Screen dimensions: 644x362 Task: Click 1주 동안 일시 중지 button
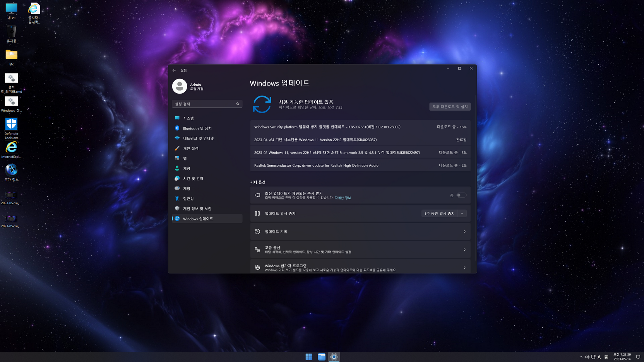pyautogui.click(x=439, y=213)
